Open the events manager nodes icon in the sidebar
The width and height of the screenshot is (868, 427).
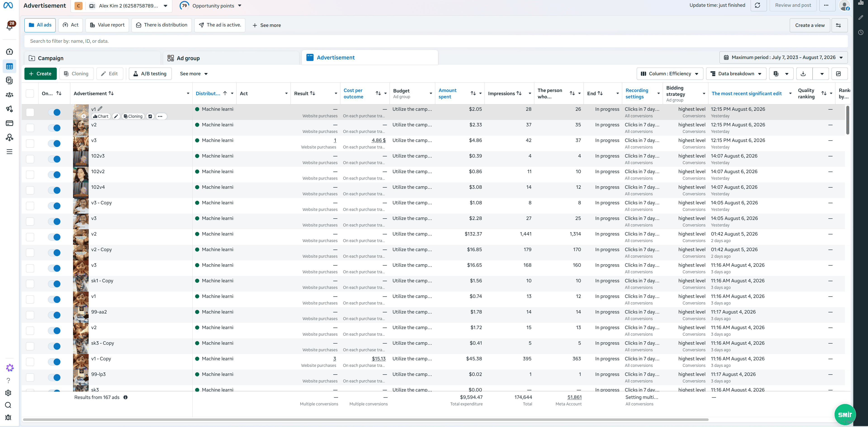(x=9, y=137)
